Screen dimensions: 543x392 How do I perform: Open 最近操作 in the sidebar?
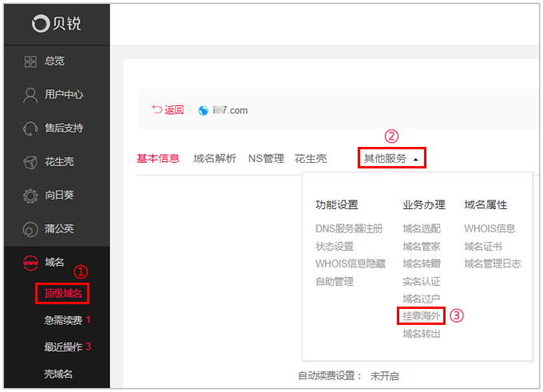click(63, 346)
